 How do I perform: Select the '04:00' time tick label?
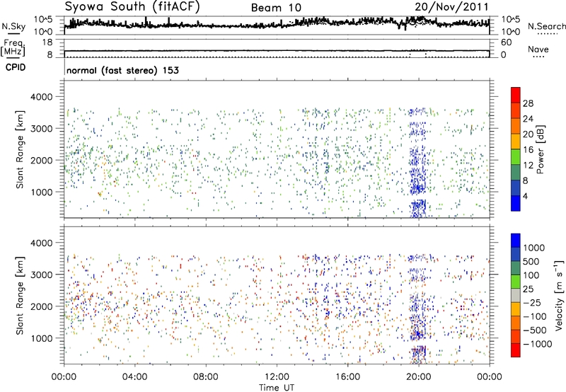134,377
